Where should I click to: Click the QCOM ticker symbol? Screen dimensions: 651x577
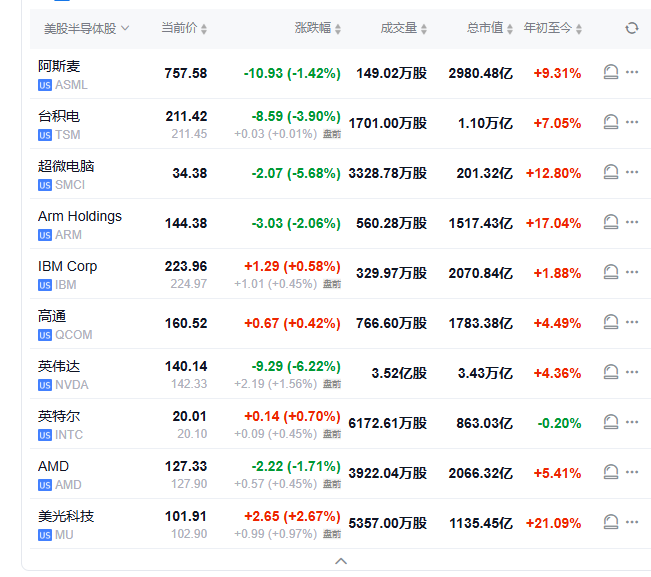point(74,335)
